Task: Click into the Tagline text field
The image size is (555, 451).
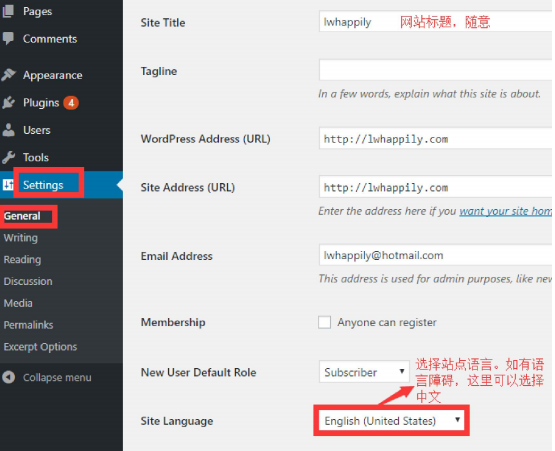Action: 435,70
